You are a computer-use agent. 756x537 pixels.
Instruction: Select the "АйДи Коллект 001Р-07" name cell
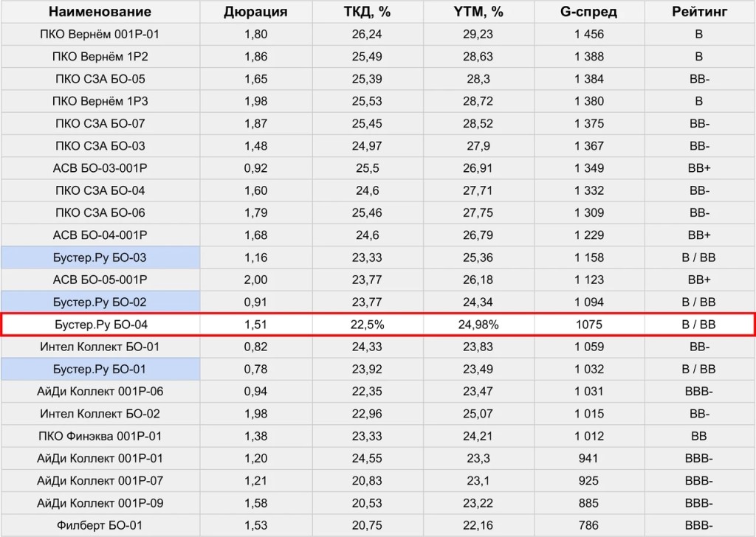point(100,481)
